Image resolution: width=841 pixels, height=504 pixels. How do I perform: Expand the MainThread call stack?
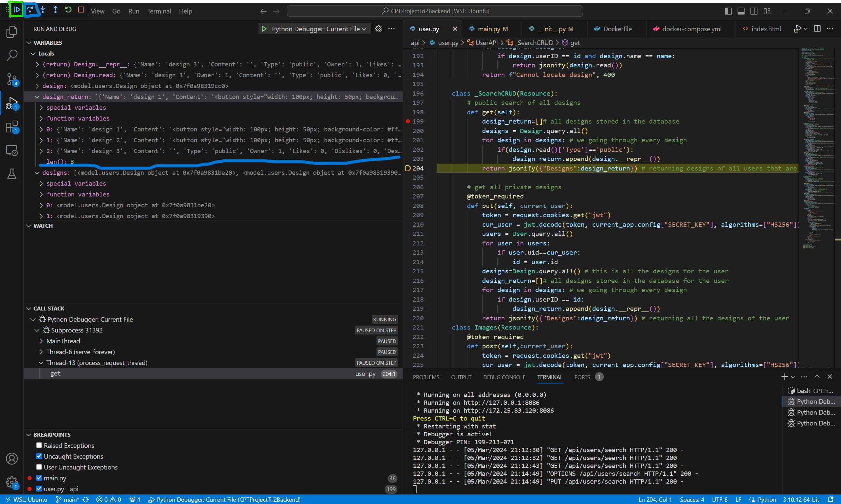41,341
